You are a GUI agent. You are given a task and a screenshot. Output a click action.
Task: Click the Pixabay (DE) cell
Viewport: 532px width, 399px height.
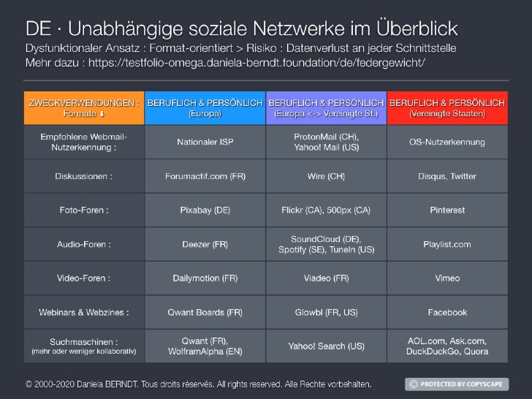(x=205, y=210)
